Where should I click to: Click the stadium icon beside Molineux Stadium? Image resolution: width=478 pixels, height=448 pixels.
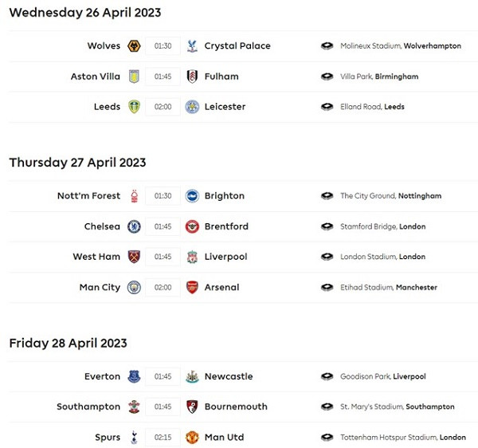click(327, 46)
